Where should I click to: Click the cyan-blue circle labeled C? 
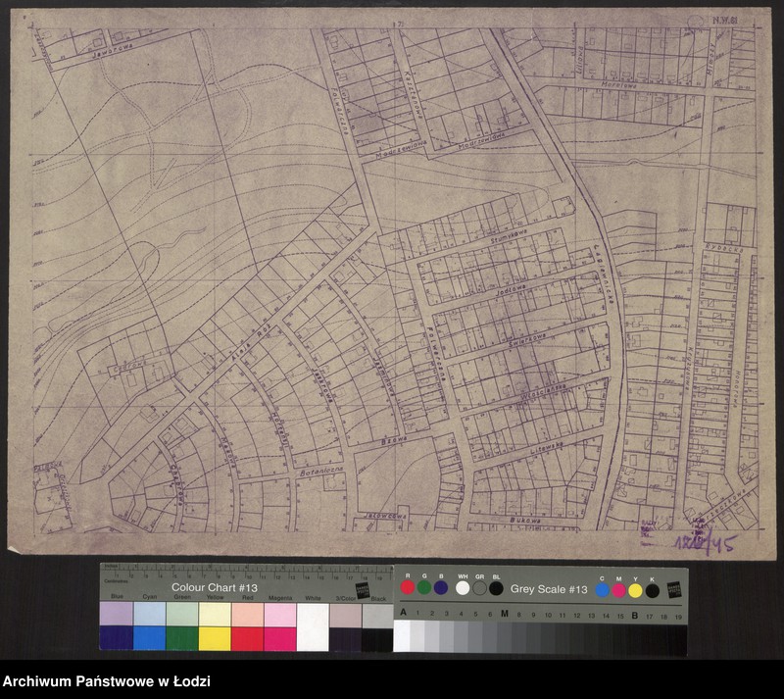[602, 589]
